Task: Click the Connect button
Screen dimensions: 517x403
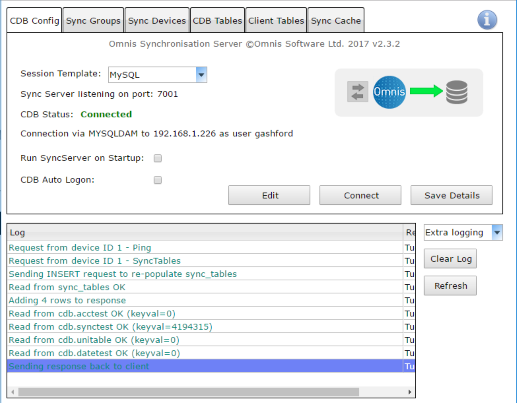Action: 360,195
